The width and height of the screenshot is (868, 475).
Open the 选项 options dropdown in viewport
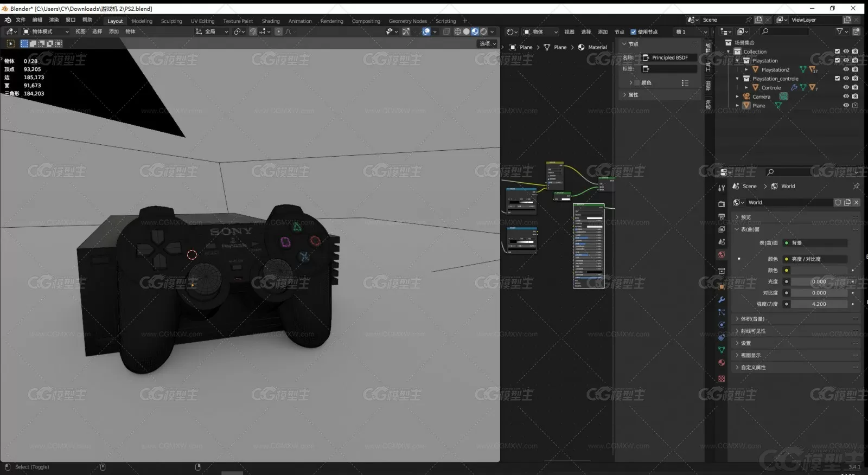(x=488, y=43)
